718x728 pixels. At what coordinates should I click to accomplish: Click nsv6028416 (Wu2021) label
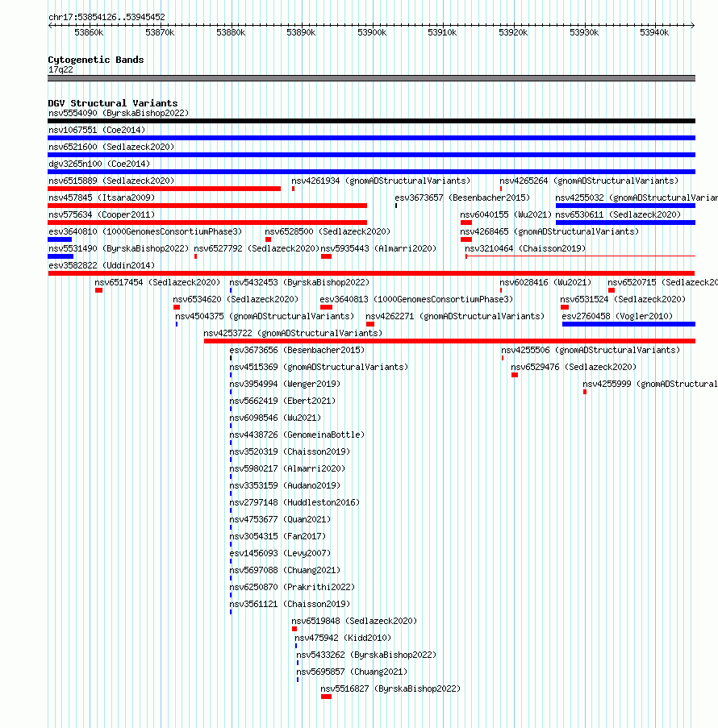(545, 282)
